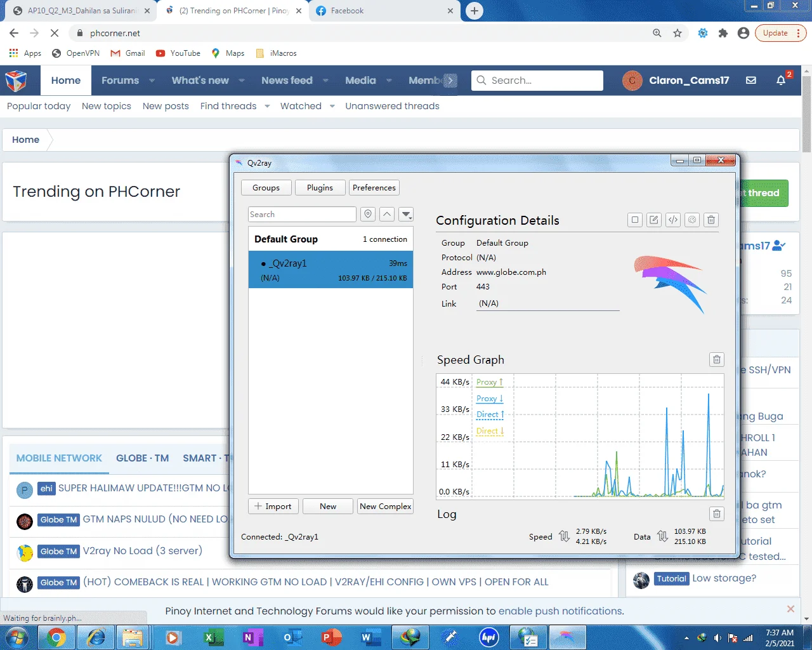This screenshot has width=812, height=650.
Task: Open a new Chrome tab
Action: tap(474, 11)
